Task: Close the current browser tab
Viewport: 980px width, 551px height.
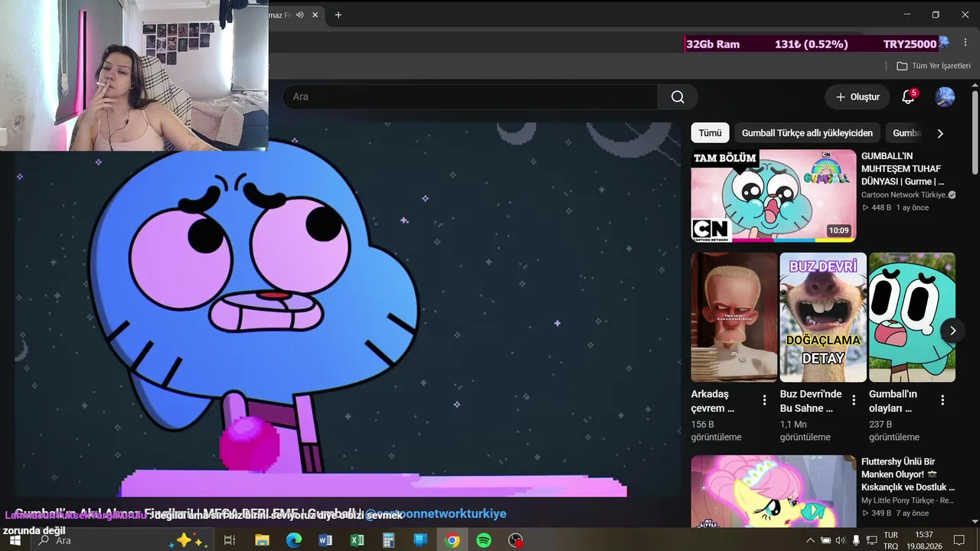Action: [315, 15]
